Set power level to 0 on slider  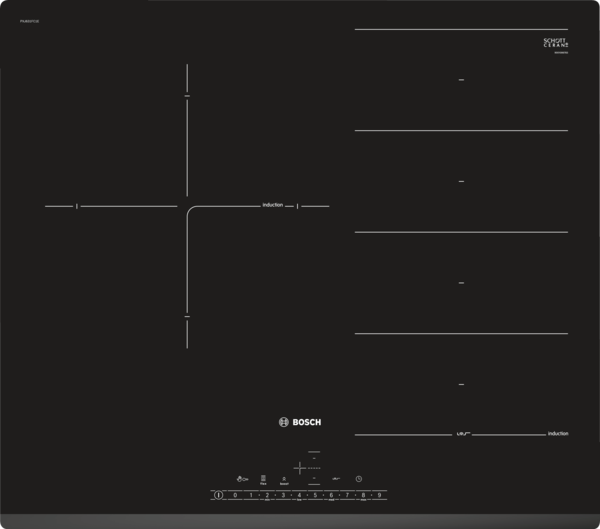click(x=235, y=495)
